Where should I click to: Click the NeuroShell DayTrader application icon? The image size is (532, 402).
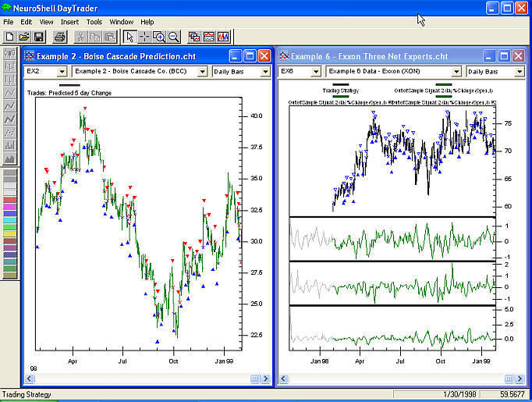click(x=6, y=8)
